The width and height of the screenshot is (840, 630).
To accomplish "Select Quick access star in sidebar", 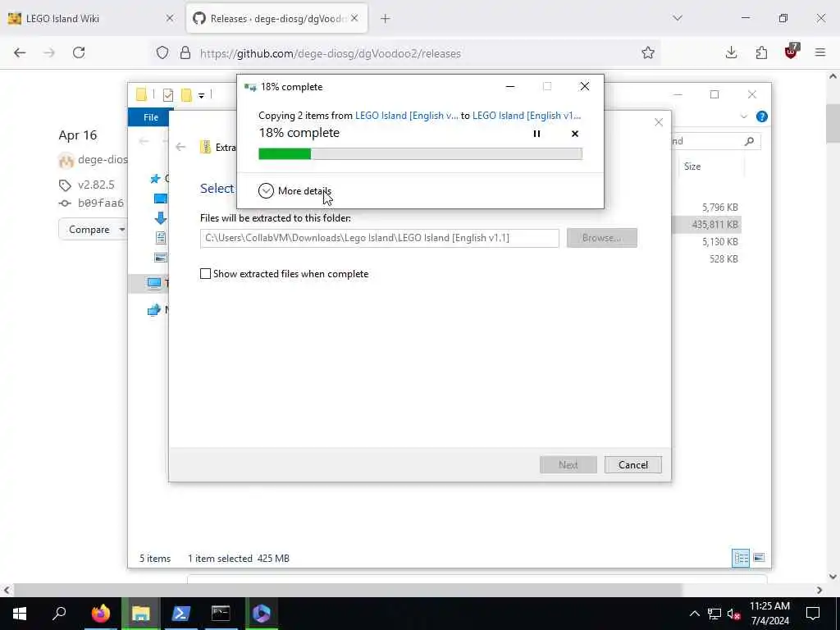I will pyautogui.click(x=155, y=178).
